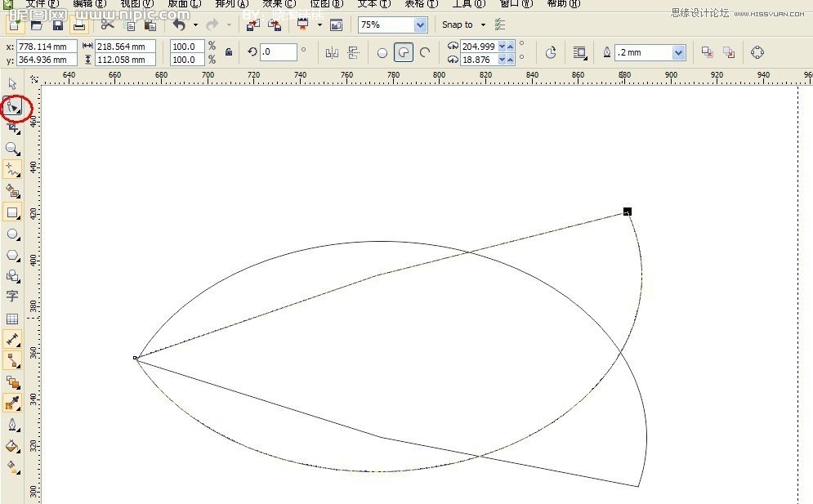Click the Mirror horizontally button
This screenshot has height=504, width=813.
click(x=332, y=53)
